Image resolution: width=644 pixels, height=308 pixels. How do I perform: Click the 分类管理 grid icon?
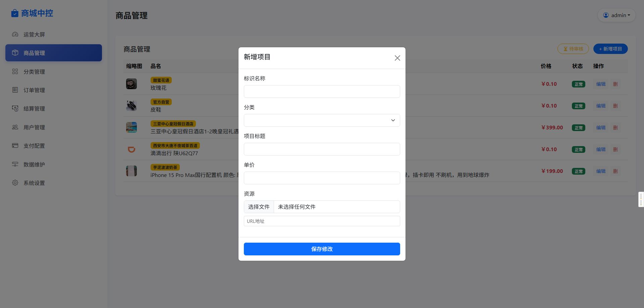pyautogui.click(x=15, y=71)
